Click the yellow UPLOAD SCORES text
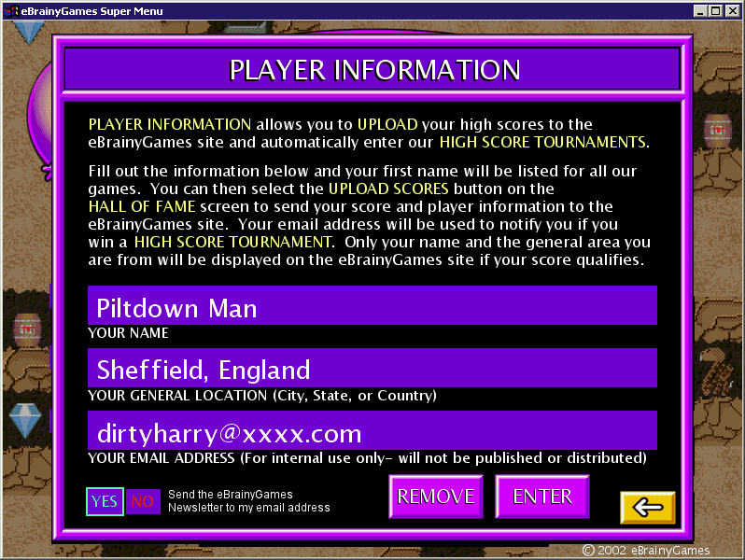The height and width of the screenshot is (560, 745). click(x=388, y=189)
